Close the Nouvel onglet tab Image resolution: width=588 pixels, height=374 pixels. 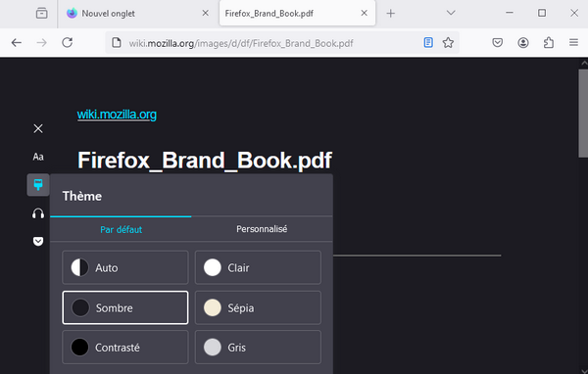tap(206, 13)
